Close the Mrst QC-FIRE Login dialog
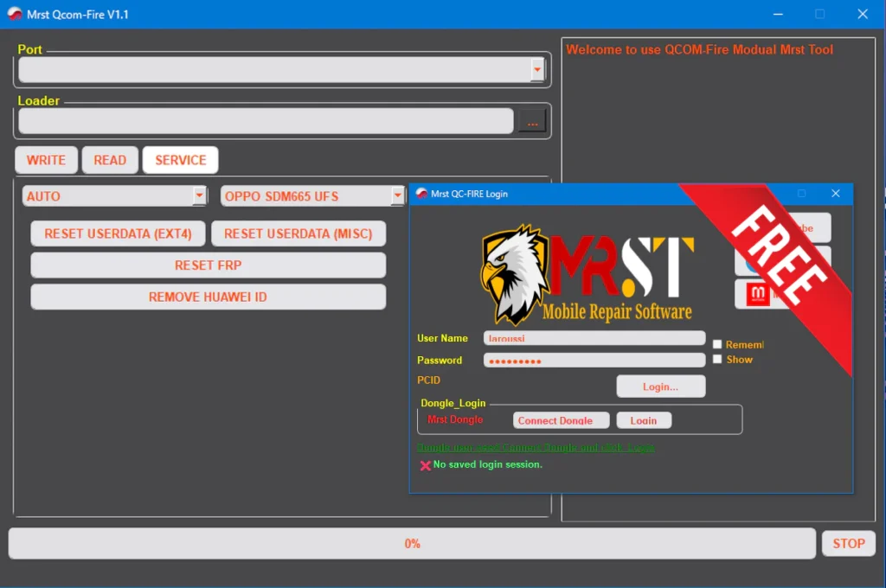Screen dimensions: 886x588 pos(835,194)
